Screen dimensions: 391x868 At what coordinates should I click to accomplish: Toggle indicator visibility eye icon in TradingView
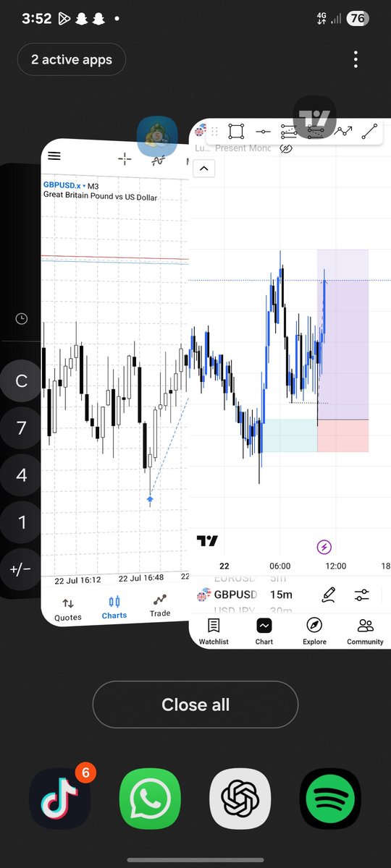click(x=286, y=148)
